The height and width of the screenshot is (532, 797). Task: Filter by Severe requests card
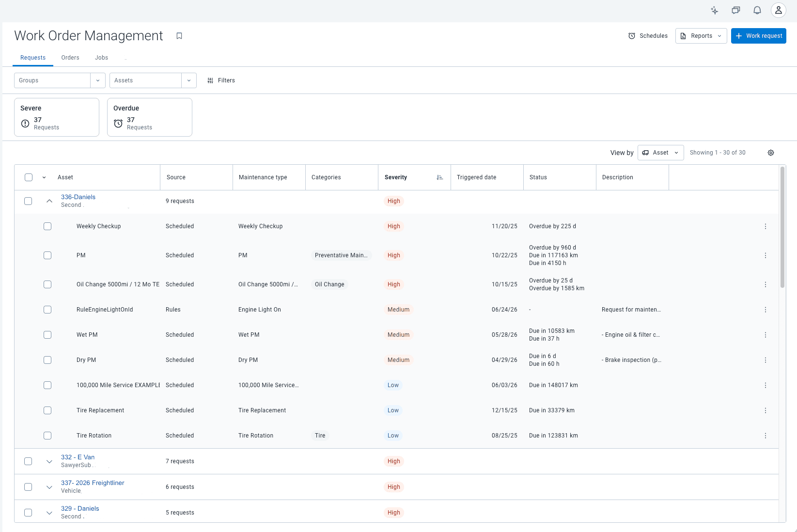pos(57,117)
